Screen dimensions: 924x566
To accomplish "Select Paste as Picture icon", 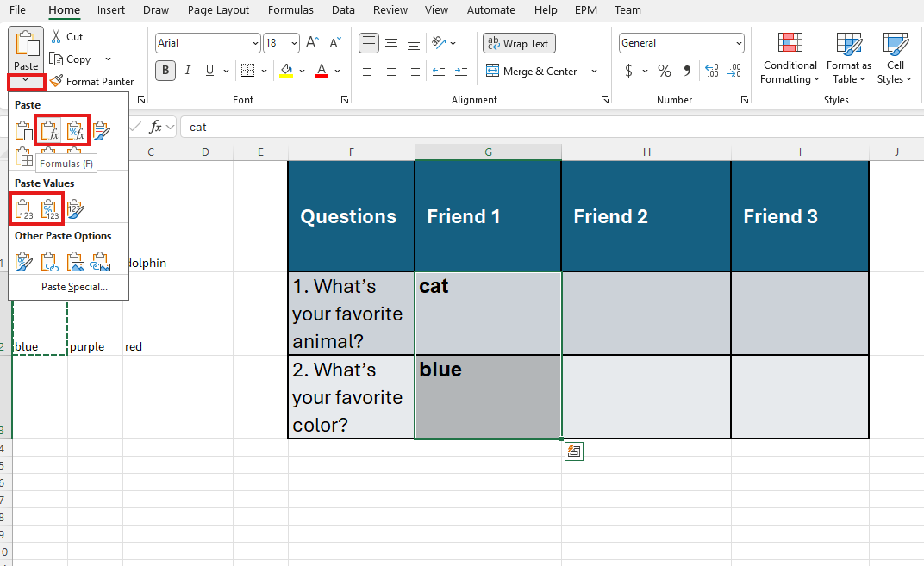I will click(x=76, y=262).
